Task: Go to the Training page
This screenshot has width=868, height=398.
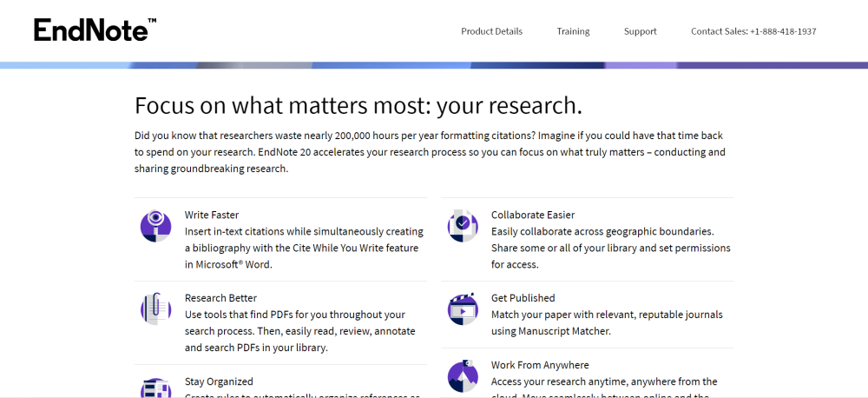Action: click(573, 31)
